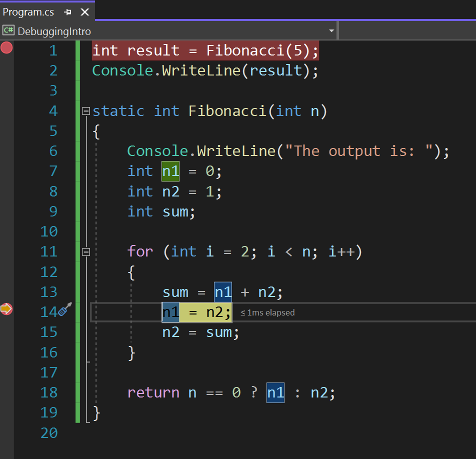
Task: Click 'sum' in the line 9 declaration
Action: tap(175, 212)
